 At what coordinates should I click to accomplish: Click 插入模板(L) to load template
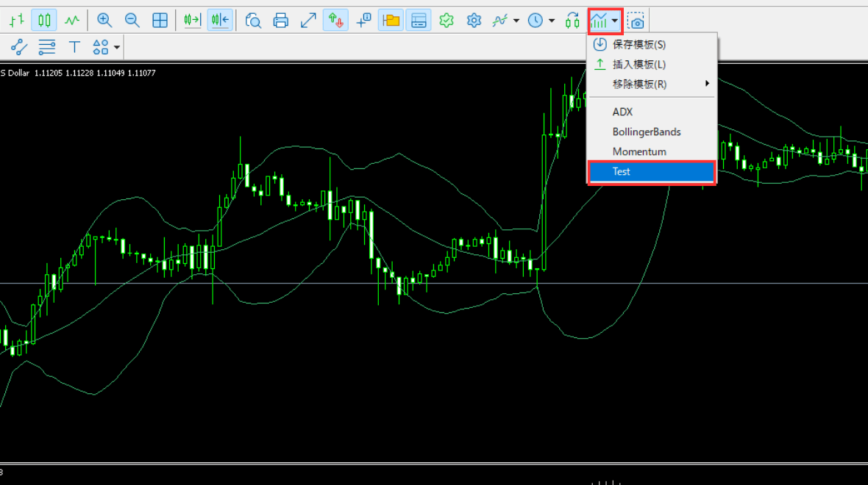(638, 64)
